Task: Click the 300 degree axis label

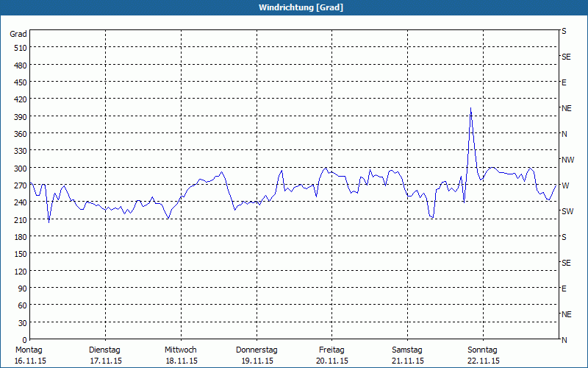Action: (x=21, y=169)
